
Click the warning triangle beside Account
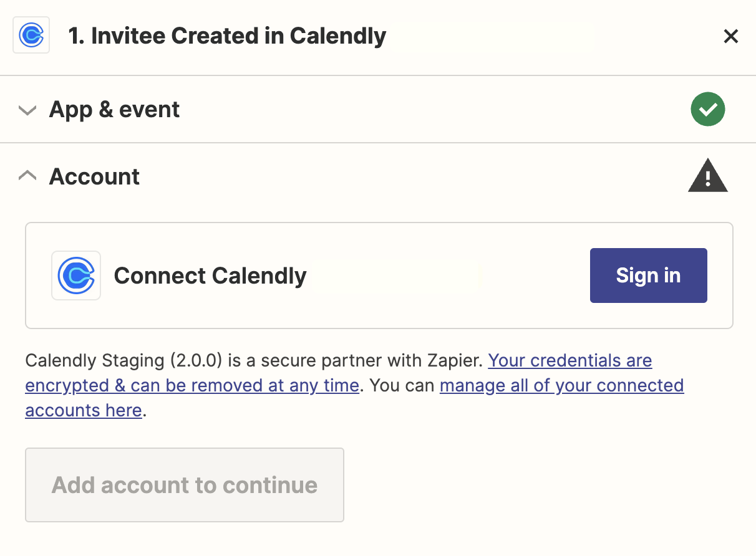coord(707,176)
